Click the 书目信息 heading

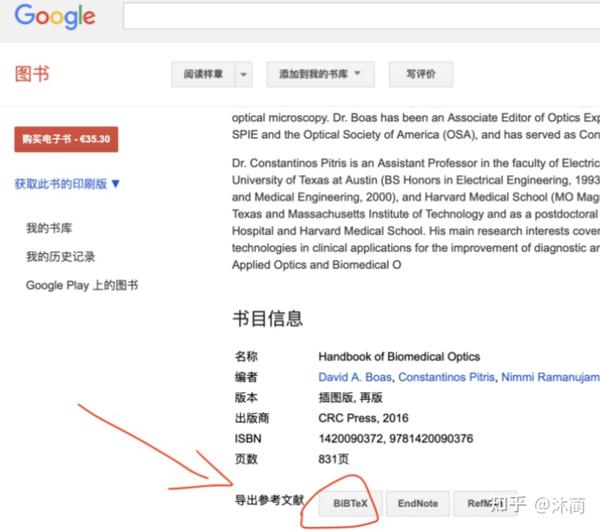[x=267, y=318]
